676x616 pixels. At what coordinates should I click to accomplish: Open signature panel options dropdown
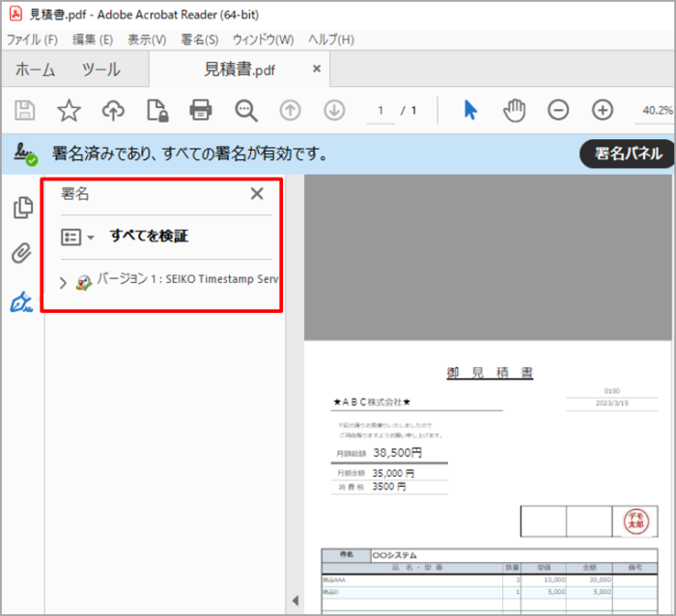point(77,238)
